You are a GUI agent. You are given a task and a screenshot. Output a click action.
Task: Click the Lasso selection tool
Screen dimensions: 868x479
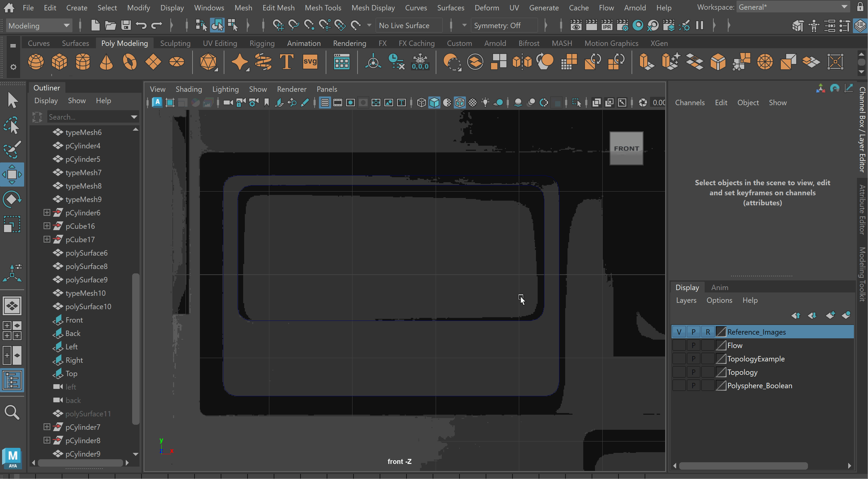point(12,125)
